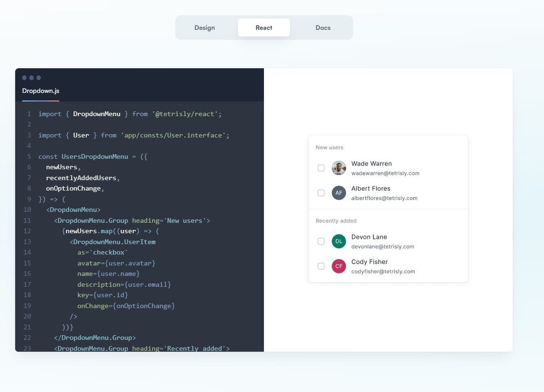Screen dimensions: 544x392
Task: Check Cody Fisher's selection checkbox
Action: click(321, 266)
